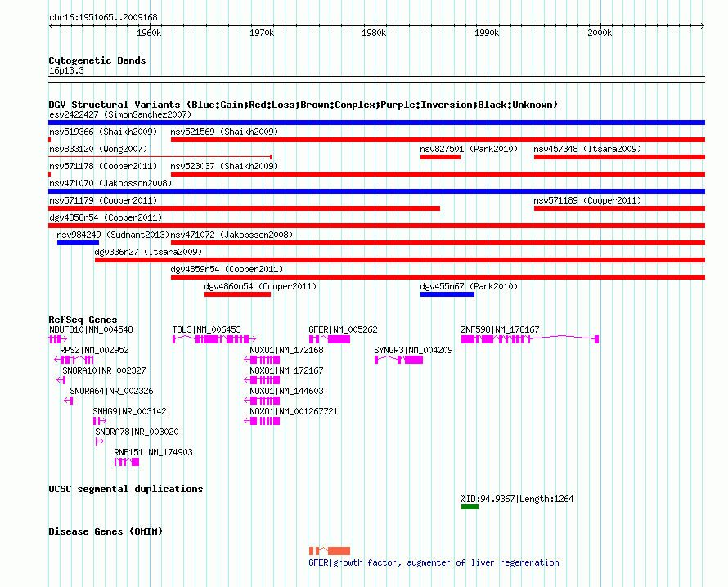Click the SNORA64 gene arrow glyph
Viewport: 728px width, 587px height.
point(68,401)
